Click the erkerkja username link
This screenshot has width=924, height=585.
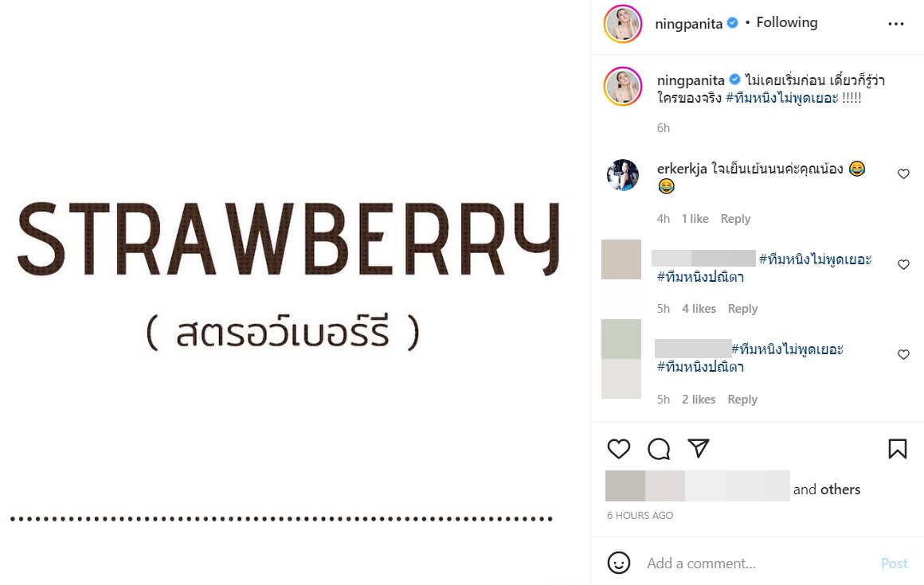click(682, 169)
